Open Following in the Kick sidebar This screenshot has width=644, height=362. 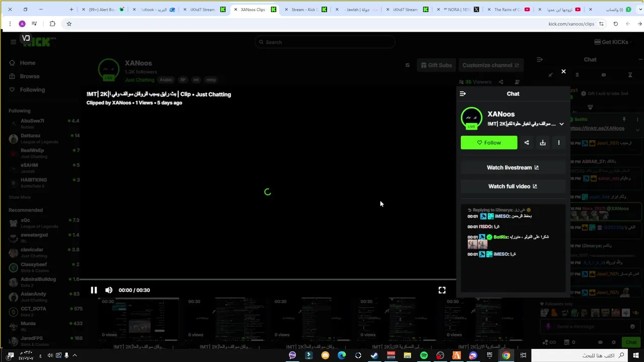[32, 89]
